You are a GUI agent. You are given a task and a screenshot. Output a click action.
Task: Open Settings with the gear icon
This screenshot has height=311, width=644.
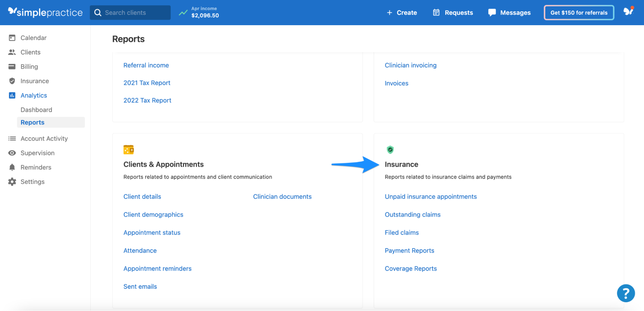click(x=12, y=181)
